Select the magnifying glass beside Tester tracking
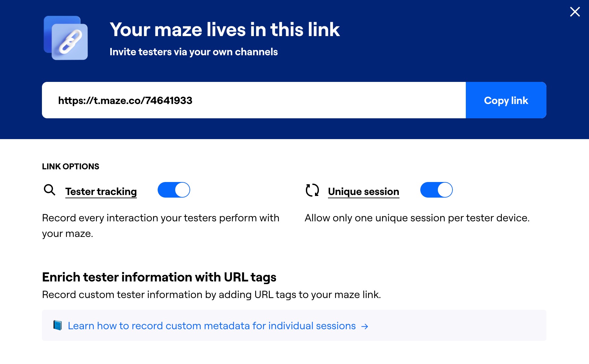This screenshot has width=589, height=364. click(49, 190)
